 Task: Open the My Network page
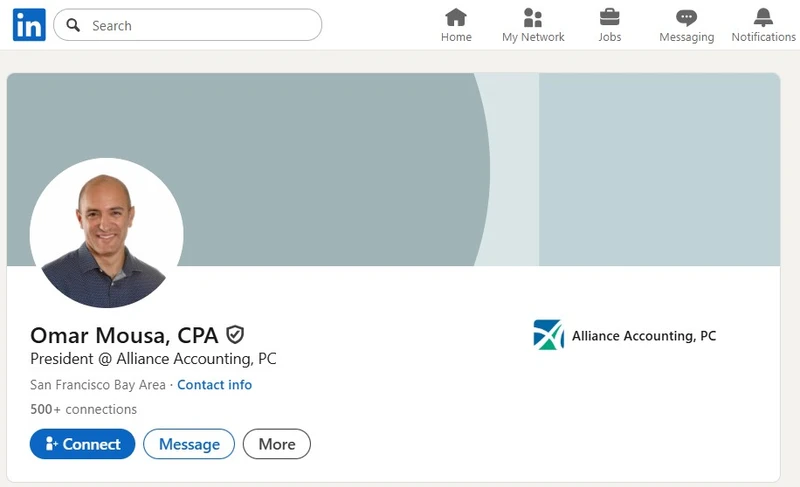[533, 25]
